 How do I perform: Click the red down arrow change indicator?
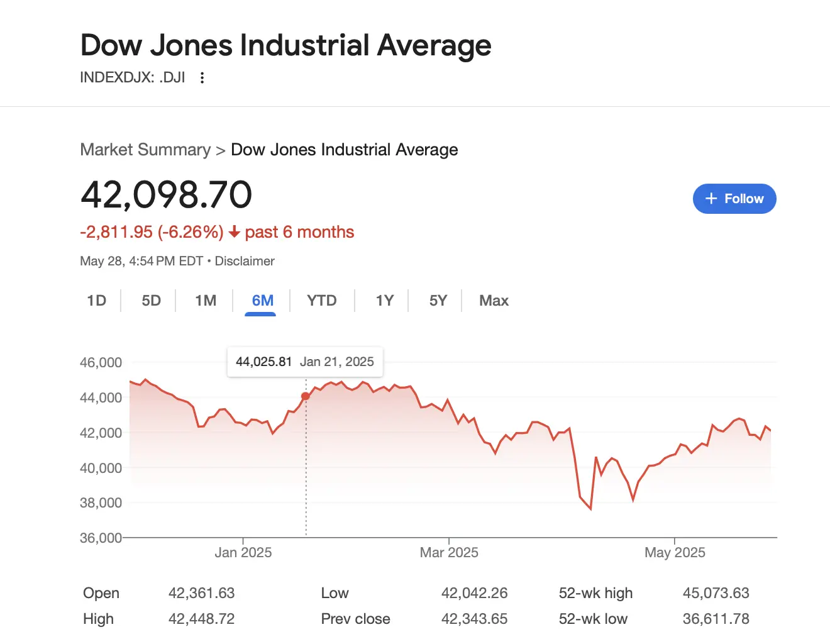tap(235, 233)
